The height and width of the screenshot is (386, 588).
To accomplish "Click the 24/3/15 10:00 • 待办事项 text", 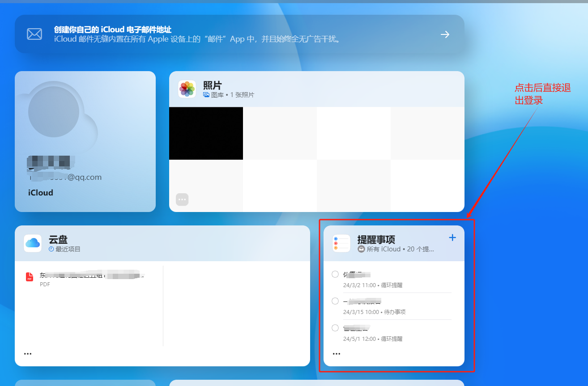I will (x=375, y=312).
